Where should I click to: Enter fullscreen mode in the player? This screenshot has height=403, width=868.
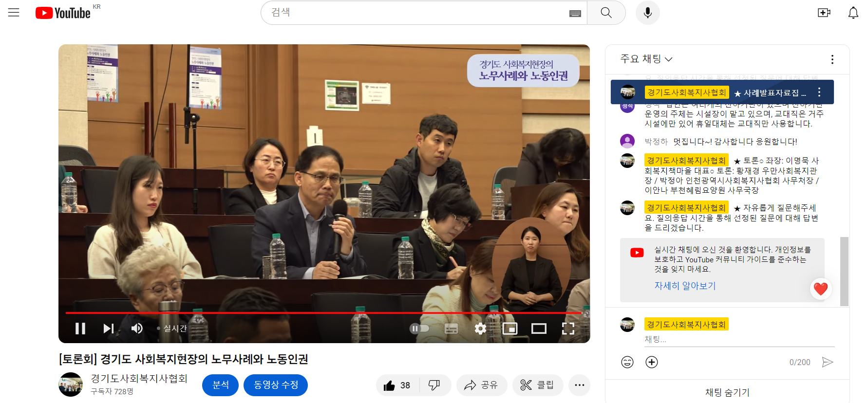click(x=568, y=329)
